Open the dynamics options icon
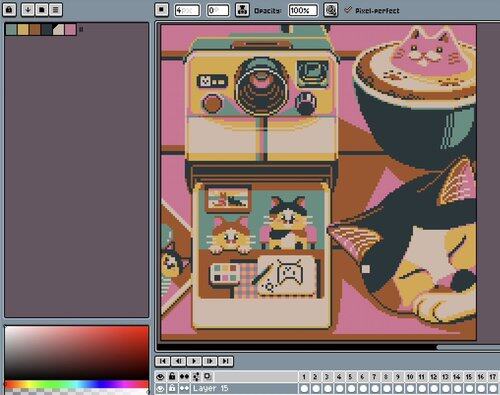Image resolution: width=500 pixels, height=395 pixels. [331, 10]
